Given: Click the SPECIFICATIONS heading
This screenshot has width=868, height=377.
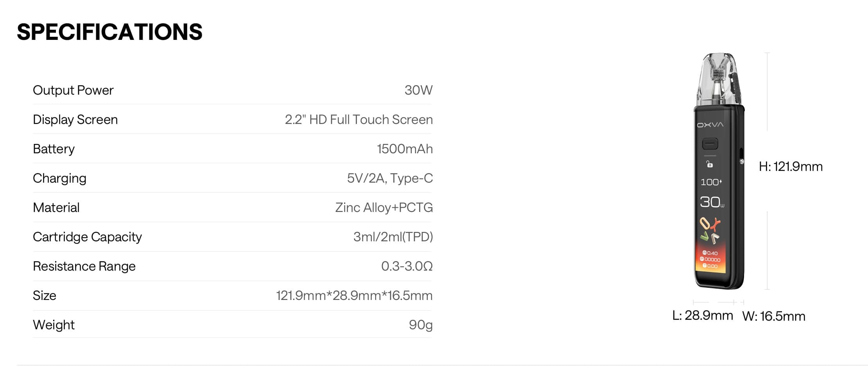Looking at the screenshot, I should click(109, 32).
